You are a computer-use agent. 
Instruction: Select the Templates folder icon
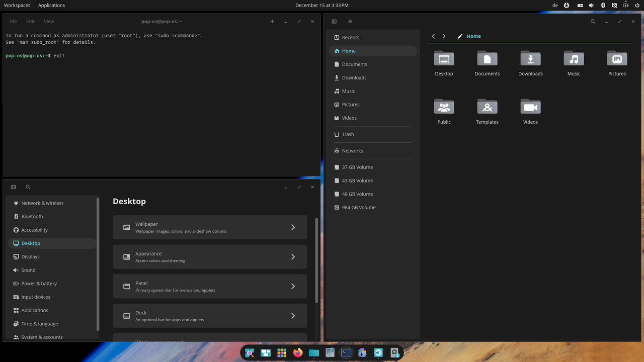click(487, 107)
